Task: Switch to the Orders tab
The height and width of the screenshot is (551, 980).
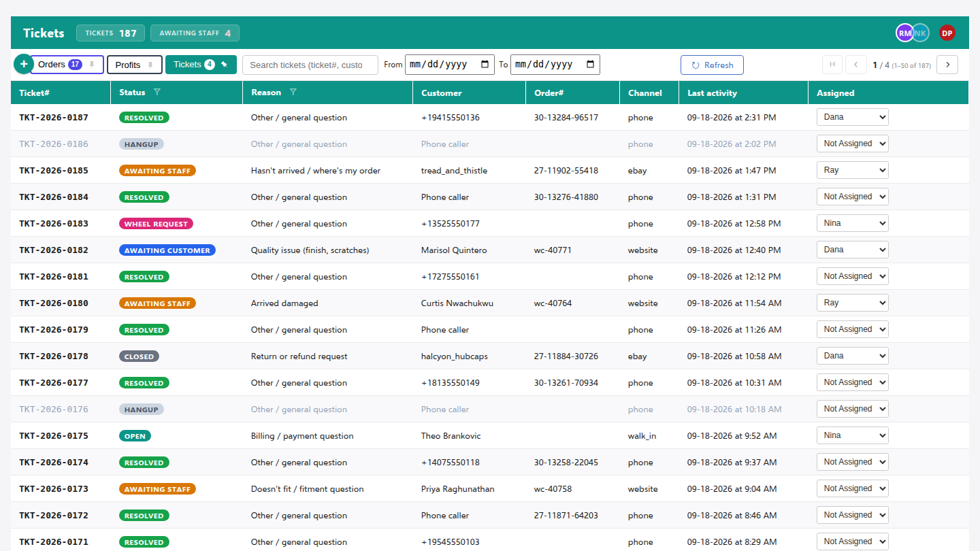Action: click(67, 65)
